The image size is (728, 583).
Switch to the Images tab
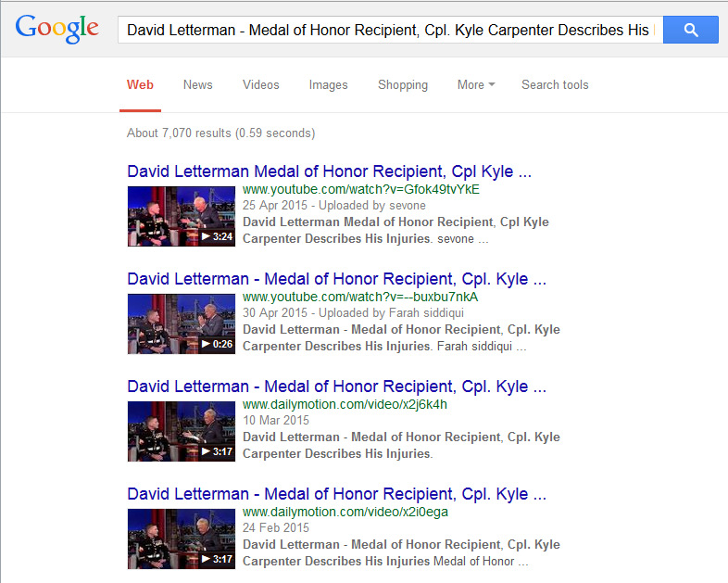click(x=328, y=84)
